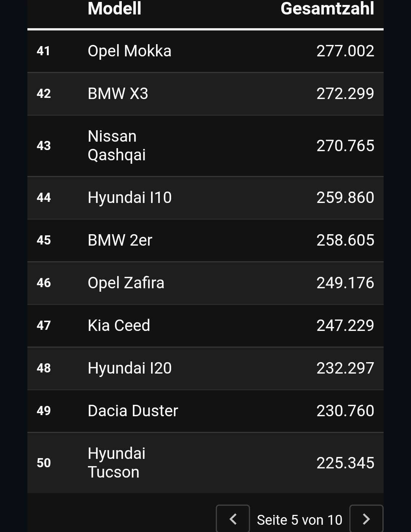
Task: Click the Seite 5 von 10 label
Action: coord(299,520)
